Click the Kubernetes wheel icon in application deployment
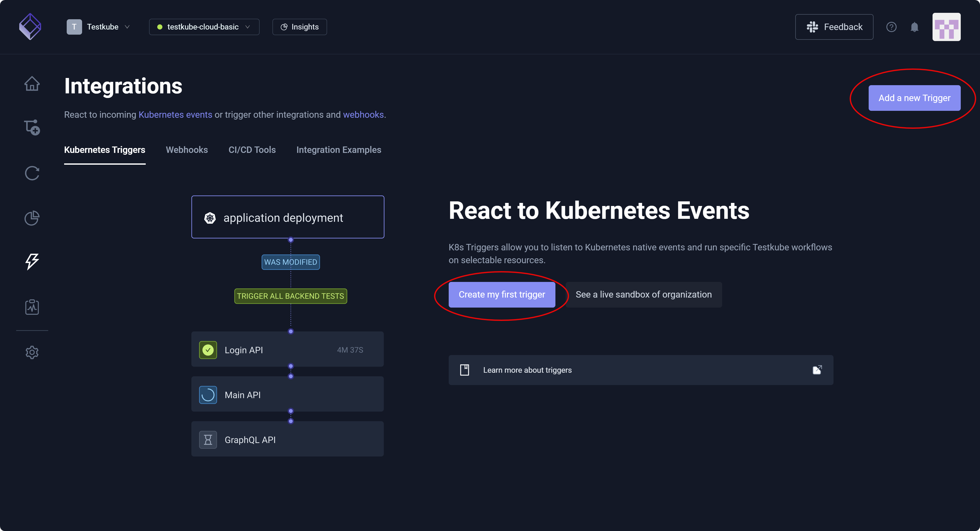The height and width of the screenshot is (531, 980). (x=210, y=218)
